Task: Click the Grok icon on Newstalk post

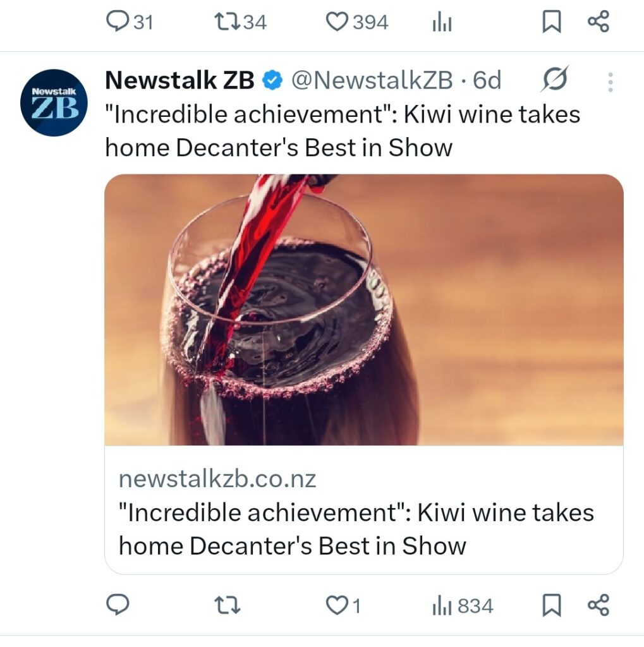Action: pyautogui.click(x=555, y=80)
